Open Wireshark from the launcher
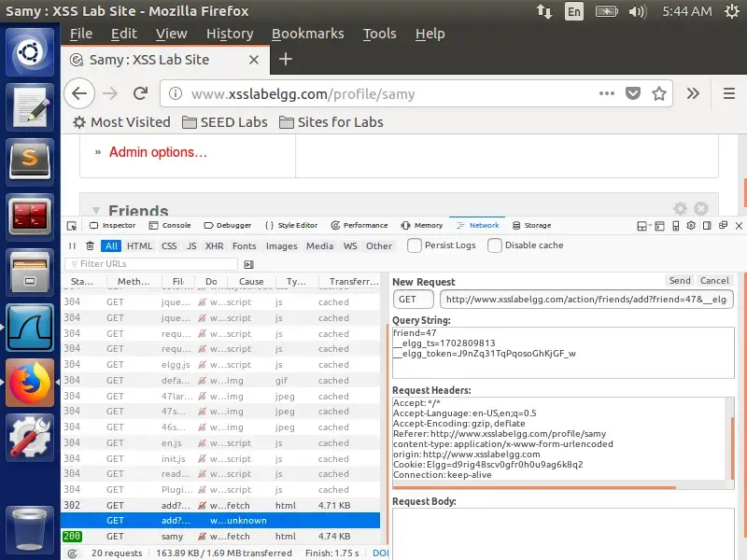Viewport: 747px width, 560px height. (x=30, y=328)
